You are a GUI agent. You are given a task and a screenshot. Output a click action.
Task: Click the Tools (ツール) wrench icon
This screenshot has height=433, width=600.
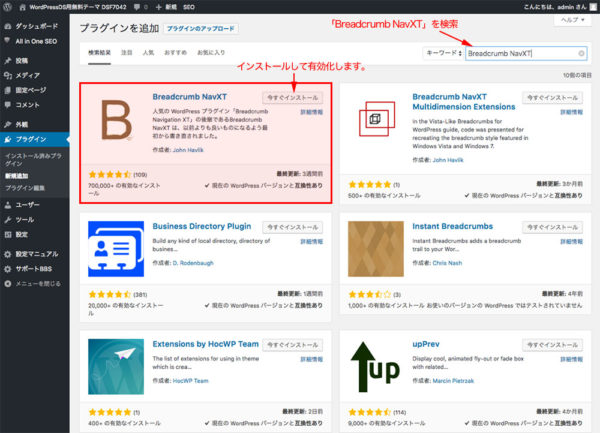8,220
